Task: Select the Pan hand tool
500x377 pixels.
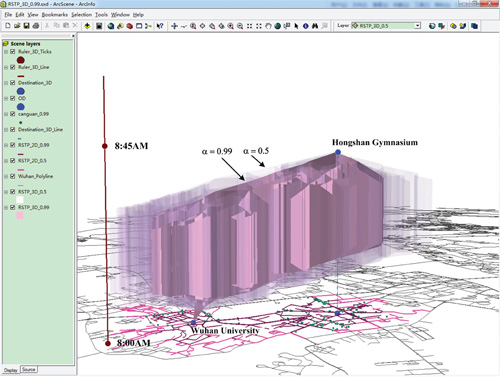Action: coord(268,26)
